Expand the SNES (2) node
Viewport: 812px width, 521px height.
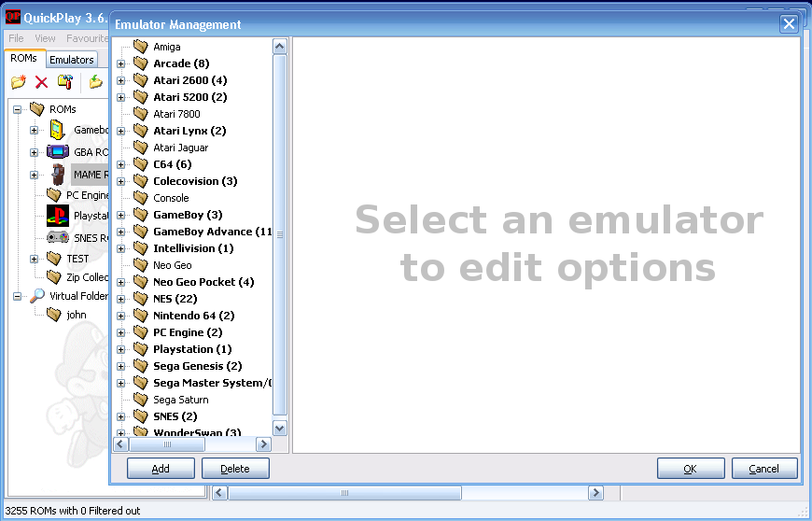point(120,417)
